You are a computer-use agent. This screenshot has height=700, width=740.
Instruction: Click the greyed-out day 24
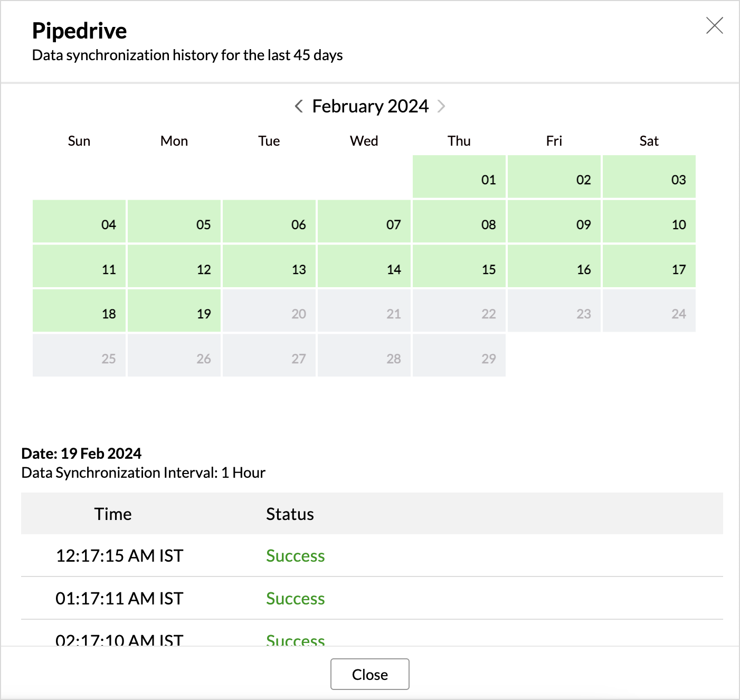649,310
